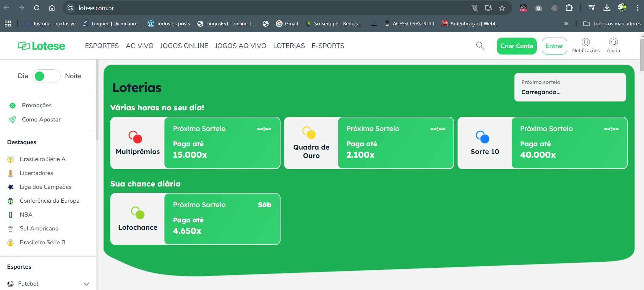Click the Sul Americana trophy icon
The height and width of the screenshot is (290, 644).
point(10,229)
